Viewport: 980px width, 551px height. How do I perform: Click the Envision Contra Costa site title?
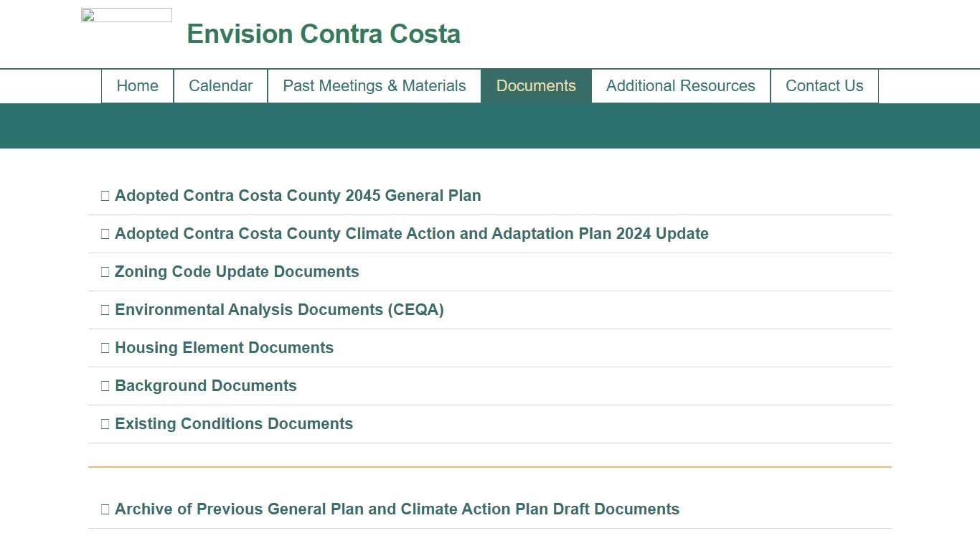tap(324, 33)
